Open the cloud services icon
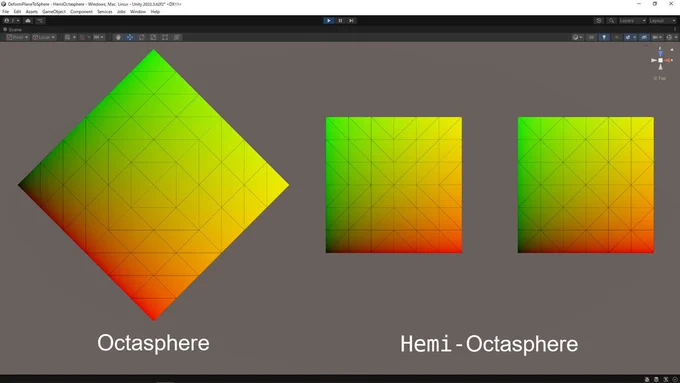This screenshot has width=680, height=383. pos(28,20)
